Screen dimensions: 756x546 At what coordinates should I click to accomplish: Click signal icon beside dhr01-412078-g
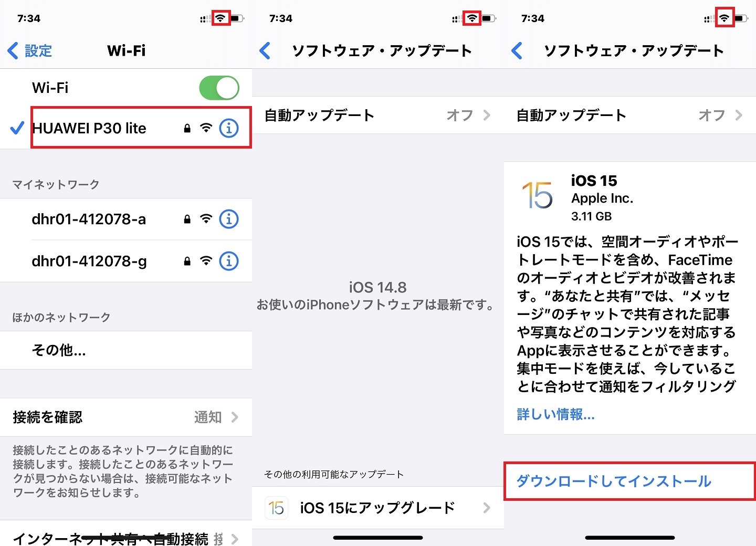[206, 261]
